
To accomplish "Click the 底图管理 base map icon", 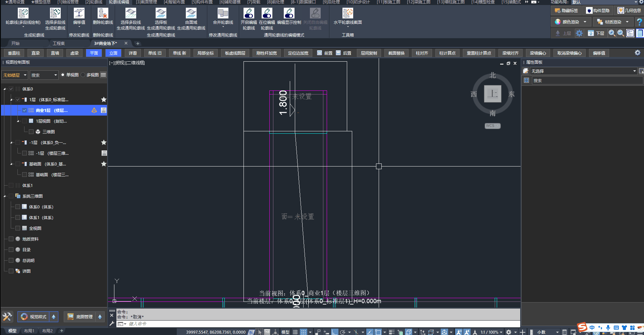I will point(71,317).
